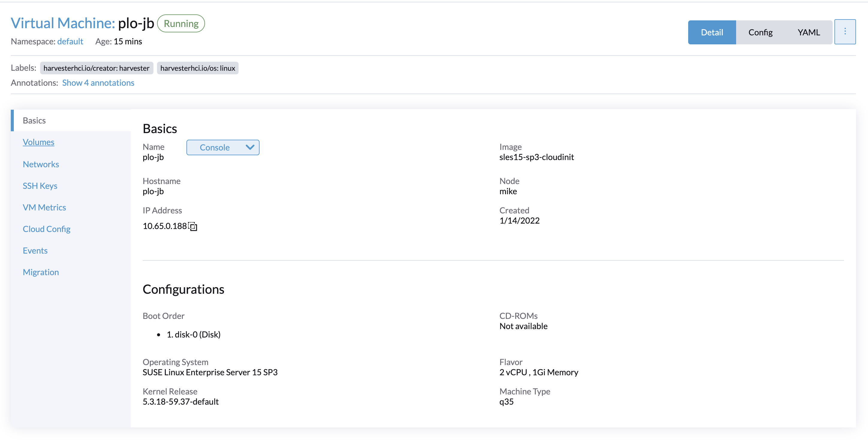Switch to the YAML tab
This screenshot has height=446, width=868.
click(808, 32)
